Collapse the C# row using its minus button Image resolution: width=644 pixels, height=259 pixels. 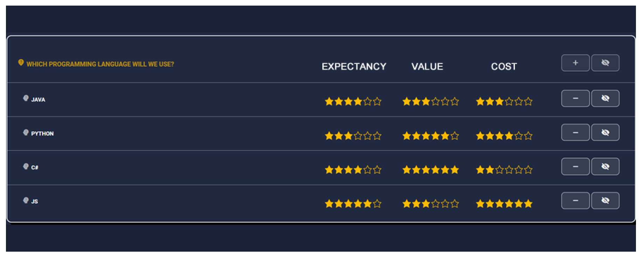pyautogui.click(x=575, y=167)
